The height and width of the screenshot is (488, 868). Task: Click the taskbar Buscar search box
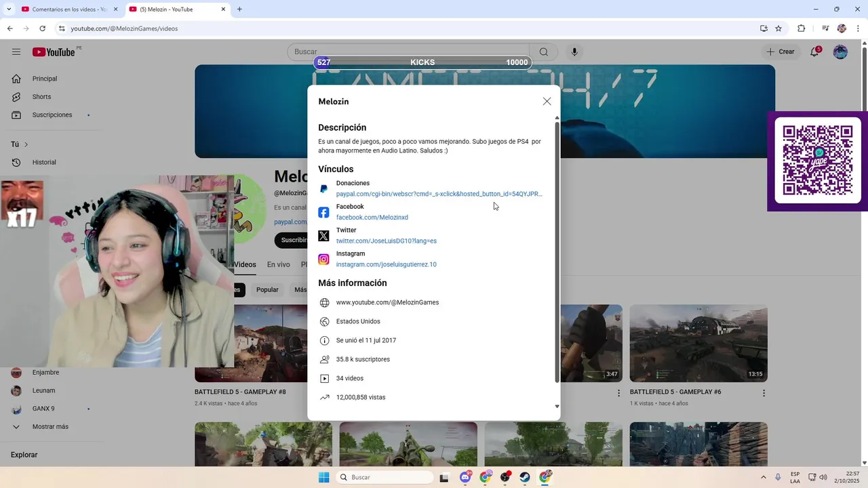pos(384,477)
